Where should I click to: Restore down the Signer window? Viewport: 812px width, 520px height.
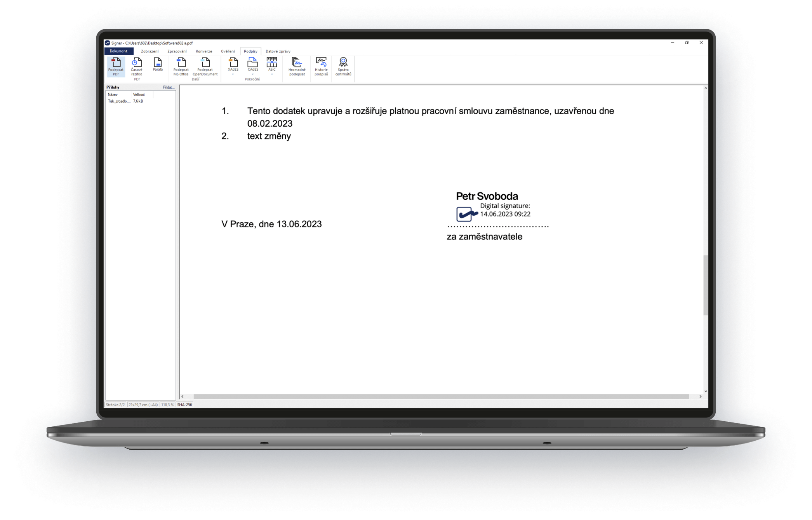(687, 43)
